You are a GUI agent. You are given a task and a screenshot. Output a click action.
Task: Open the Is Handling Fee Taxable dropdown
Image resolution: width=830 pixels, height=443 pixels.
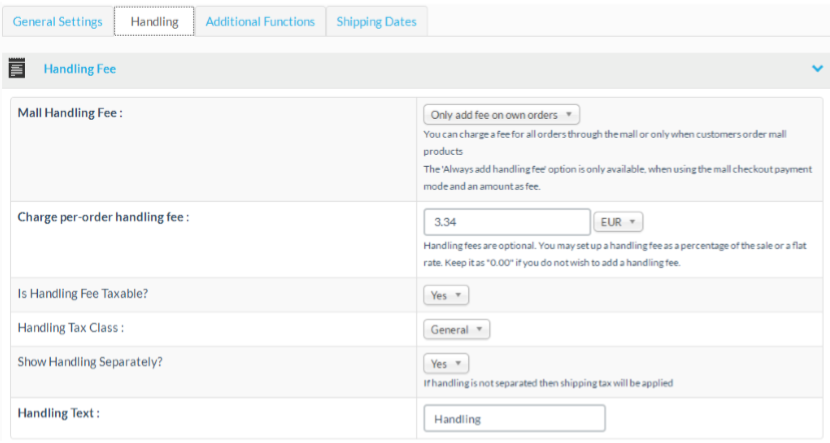tap(446, 295)
